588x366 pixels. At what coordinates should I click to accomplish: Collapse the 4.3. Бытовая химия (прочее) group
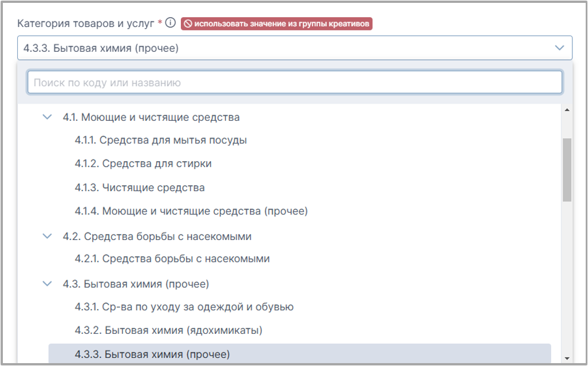coord(47,284)
